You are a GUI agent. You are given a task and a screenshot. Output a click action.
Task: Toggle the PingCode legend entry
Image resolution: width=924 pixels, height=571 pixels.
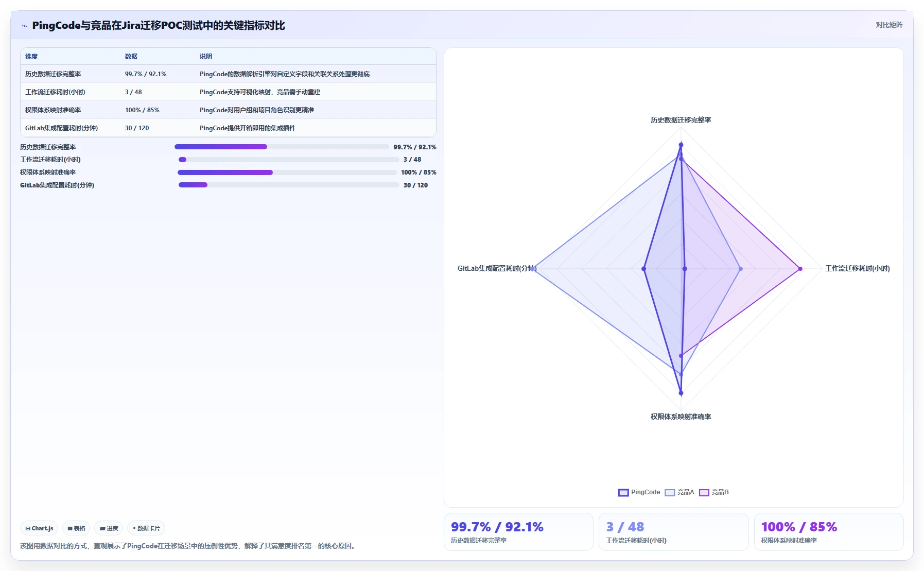click(639, 492)
